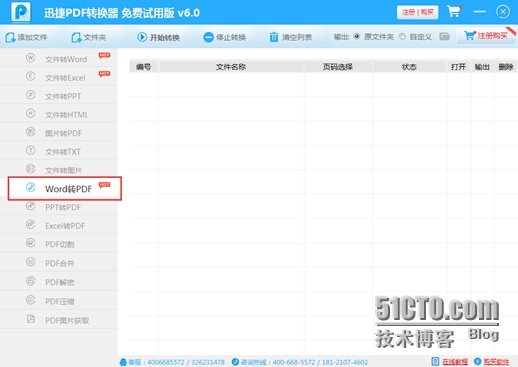
Task: Click the PDF切割 split icon
Action: [31, 243]
